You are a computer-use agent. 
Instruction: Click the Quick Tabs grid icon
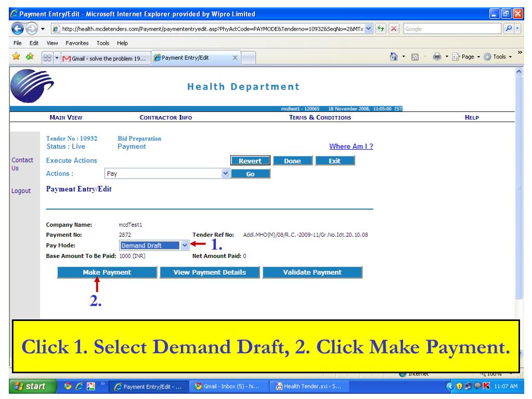click(47, 58)
